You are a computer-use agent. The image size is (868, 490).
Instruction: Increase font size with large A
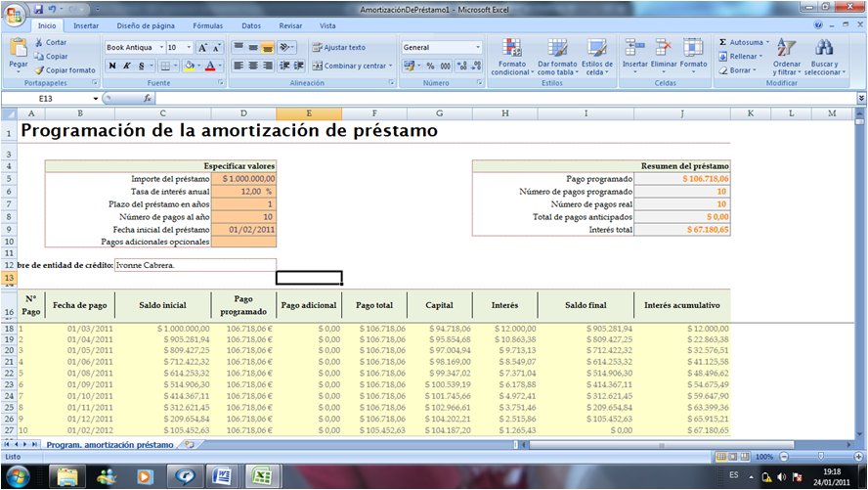(202, 48)
